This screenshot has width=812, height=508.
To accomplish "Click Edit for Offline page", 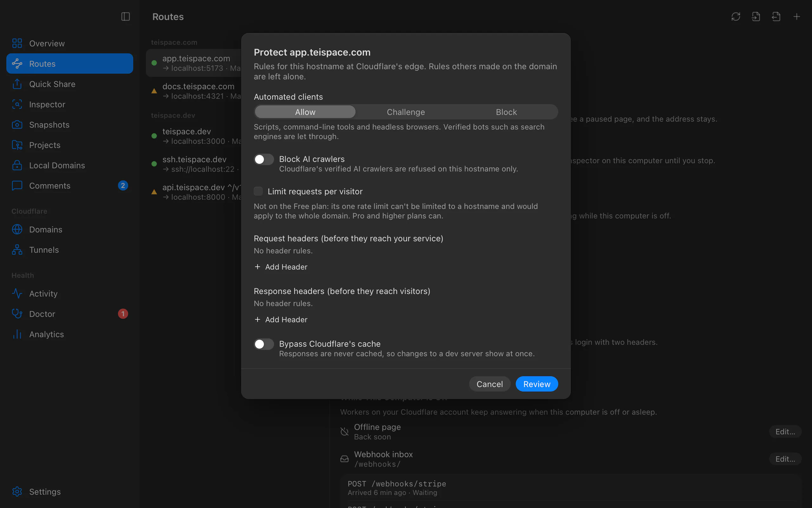I will (x=785, y=432).
